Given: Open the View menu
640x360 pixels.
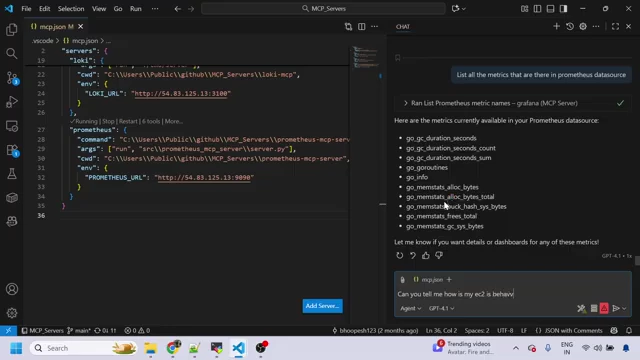Looking at the screenshot, I should coord(99,9).
